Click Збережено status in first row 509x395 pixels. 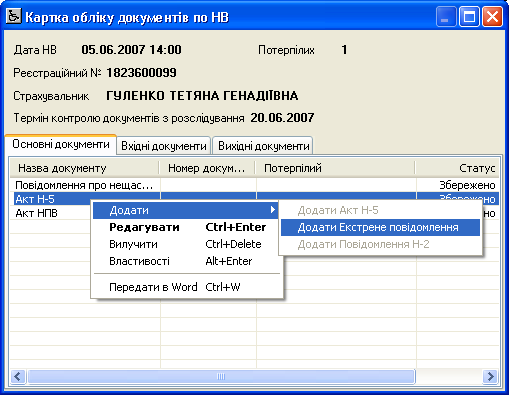467,185
